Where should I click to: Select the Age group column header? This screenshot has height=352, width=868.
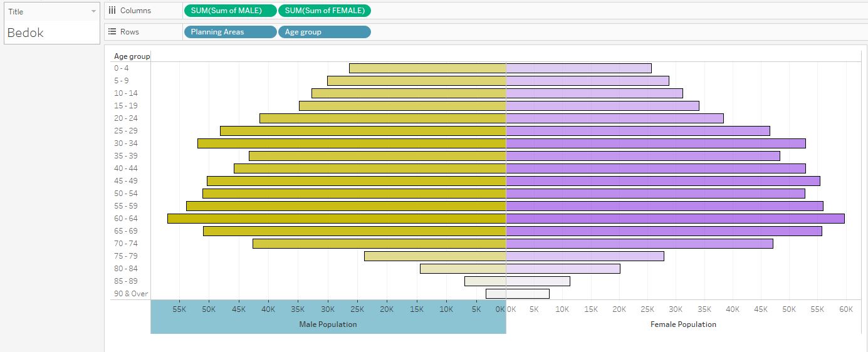click(132, 56)
